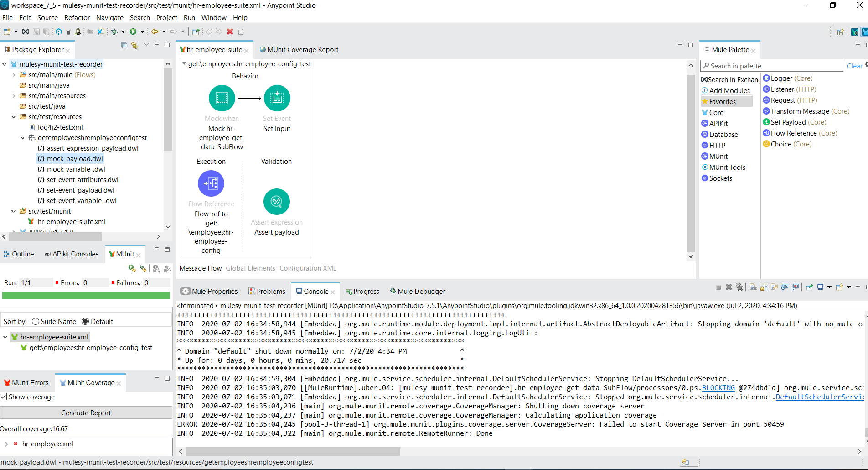The width and height of the screenshot is (868, 470).
Task: Click the New project wizard toolbar icon
Action: click(x=7, y=31)
